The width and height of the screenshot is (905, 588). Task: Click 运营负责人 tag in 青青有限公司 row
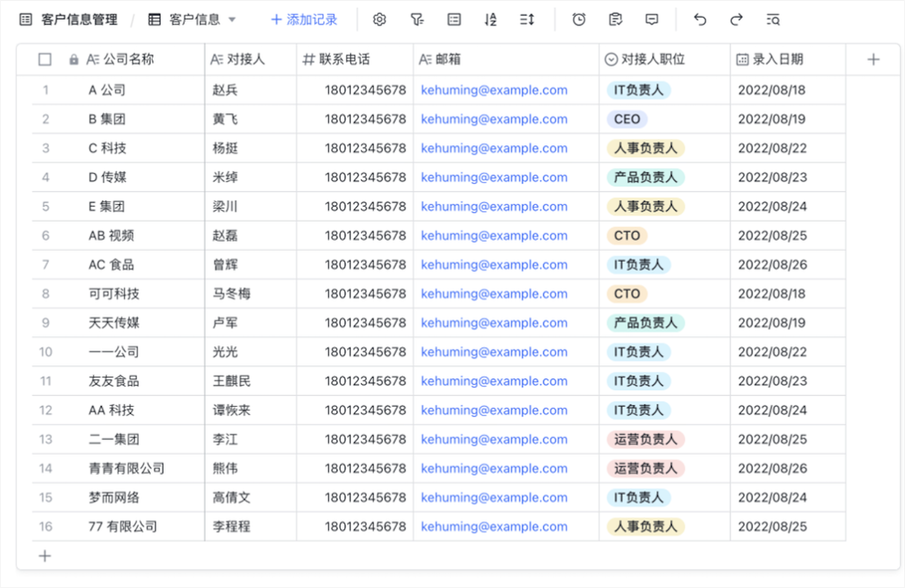(x=646, y=469)
